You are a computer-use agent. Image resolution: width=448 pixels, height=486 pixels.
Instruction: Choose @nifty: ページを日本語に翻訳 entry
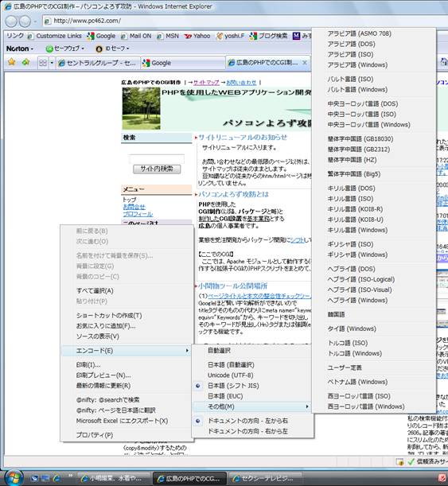[127, 410]
